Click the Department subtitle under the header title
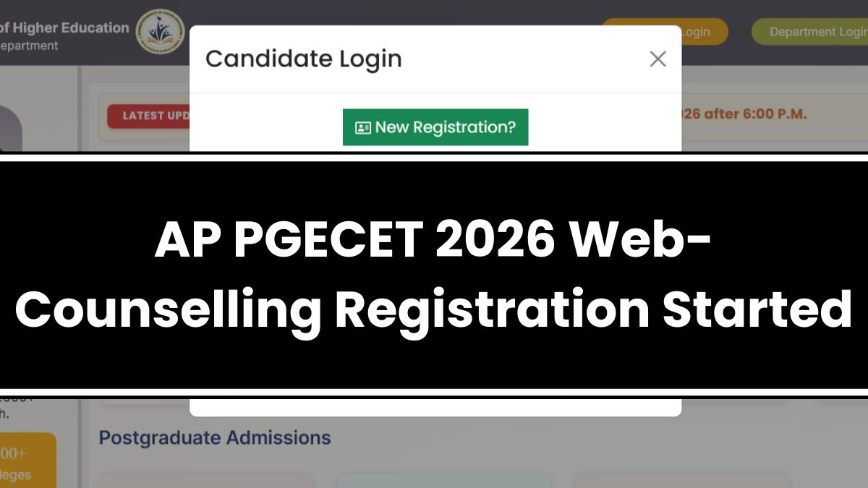 pyautogui.click(x=29, y=46)
